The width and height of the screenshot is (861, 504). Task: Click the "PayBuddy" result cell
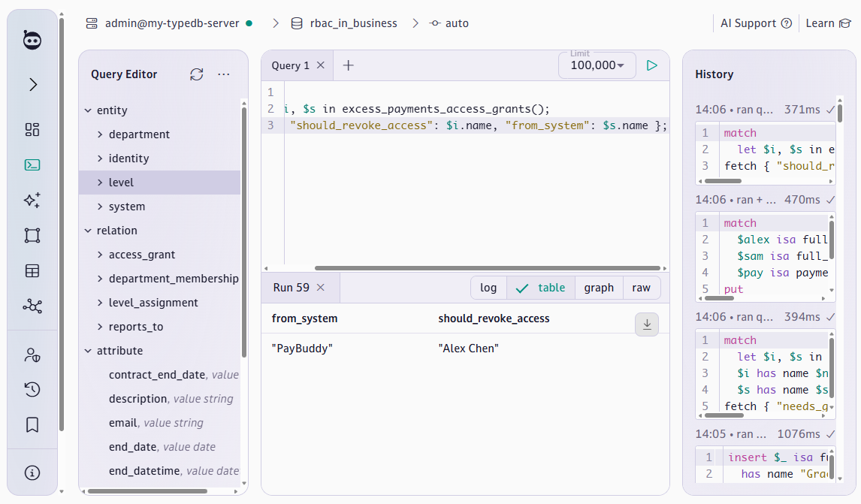tap(302, 349)
